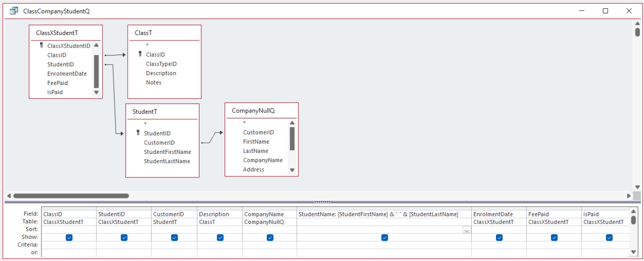The height and width of the screenshot is (261, 644).
Task: Click the CompanyNullQ table title header
Action: [x=253, y=111]
